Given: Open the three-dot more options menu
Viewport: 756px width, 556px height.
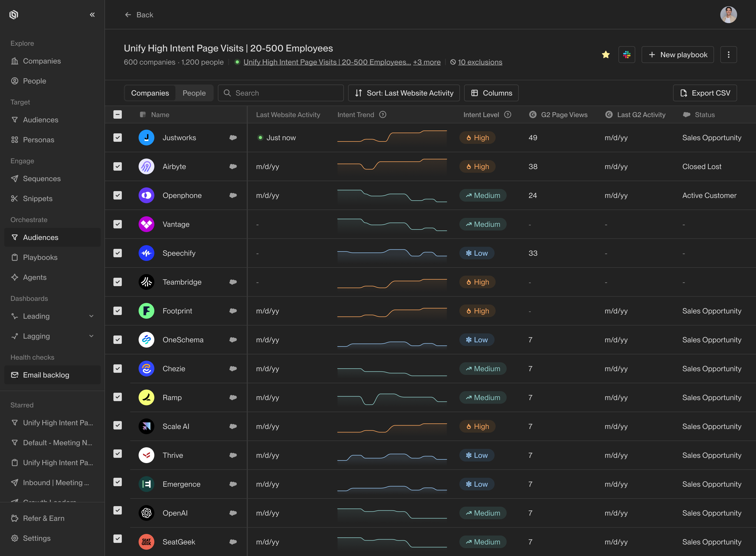Looking at the screenshot, I should click(728, 55).
